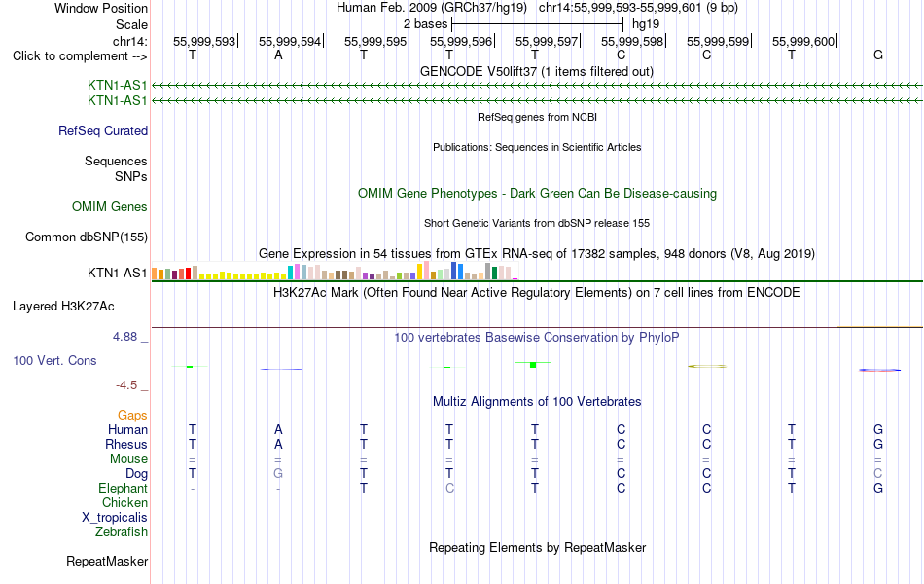Open the RefSeq Curated track label
The height and width of the screenshot is (584, 924).
[x=102, y=131]
